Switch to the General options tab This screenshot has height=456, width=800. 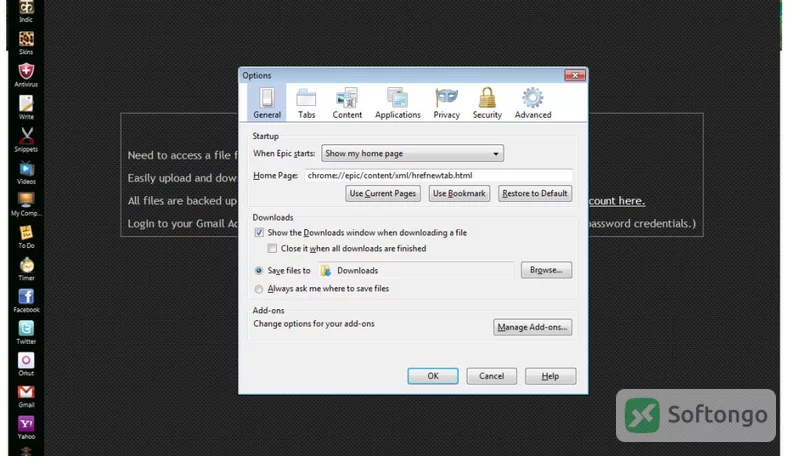point(267,103)
